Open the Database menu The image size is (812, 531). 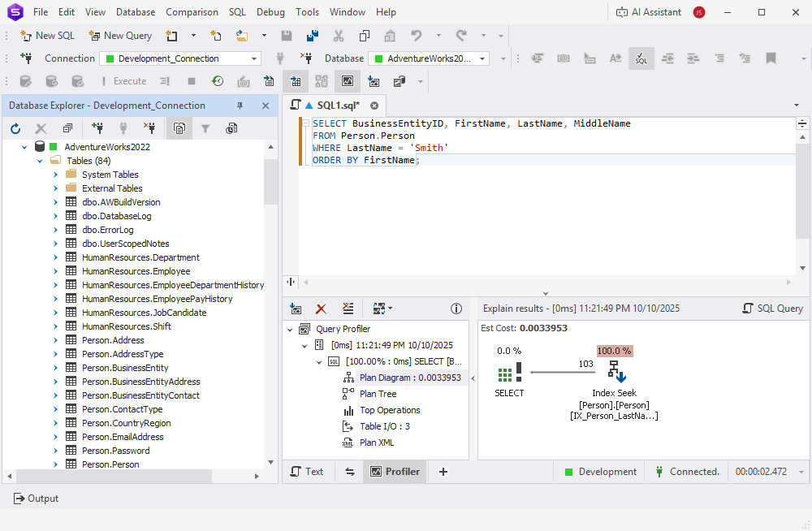(135, 12)
